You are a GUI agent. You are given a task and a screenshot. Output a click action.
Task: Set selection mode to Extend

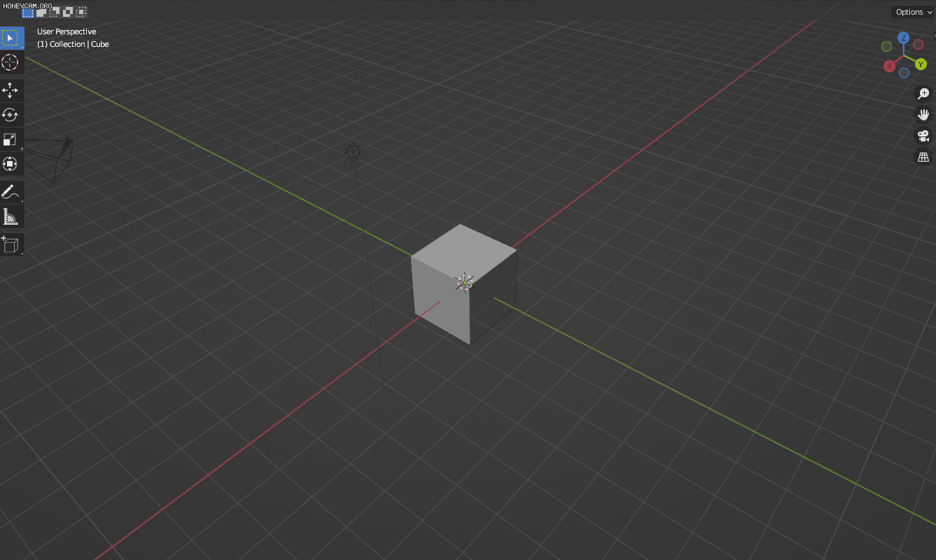tap(41, 12)
